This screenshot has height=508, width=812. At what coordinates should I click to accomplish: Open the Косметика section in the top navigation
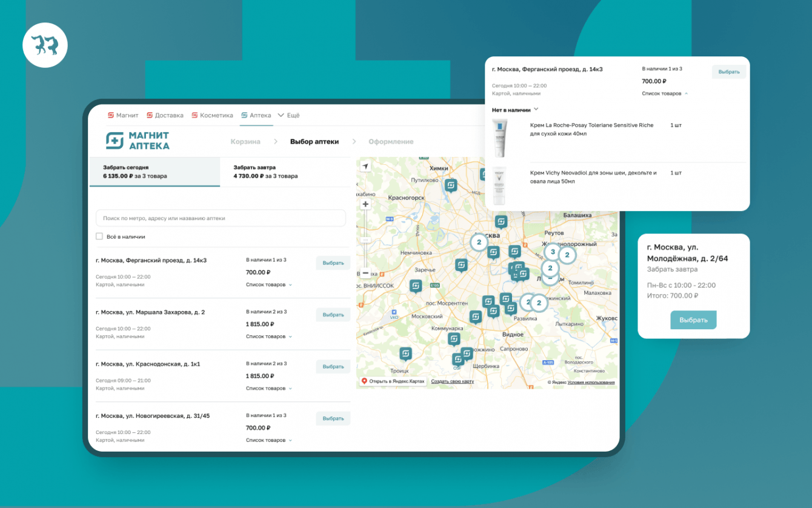tap(212, 115)
